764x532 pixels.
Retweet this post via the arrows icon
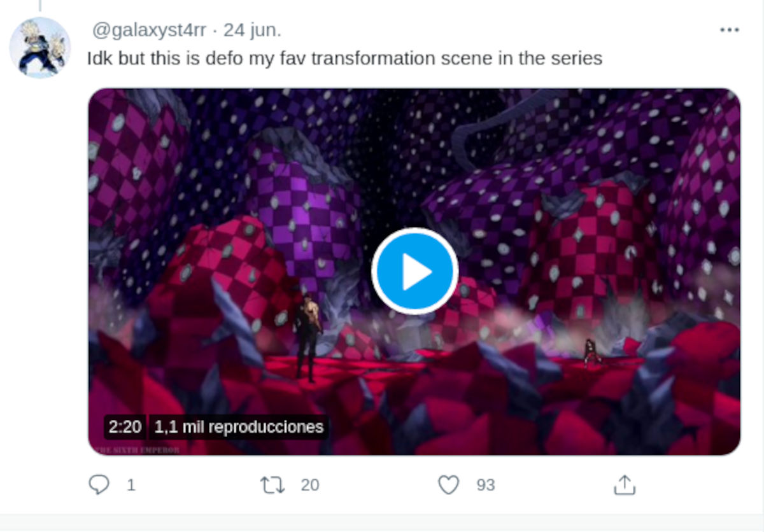[272, 485]
